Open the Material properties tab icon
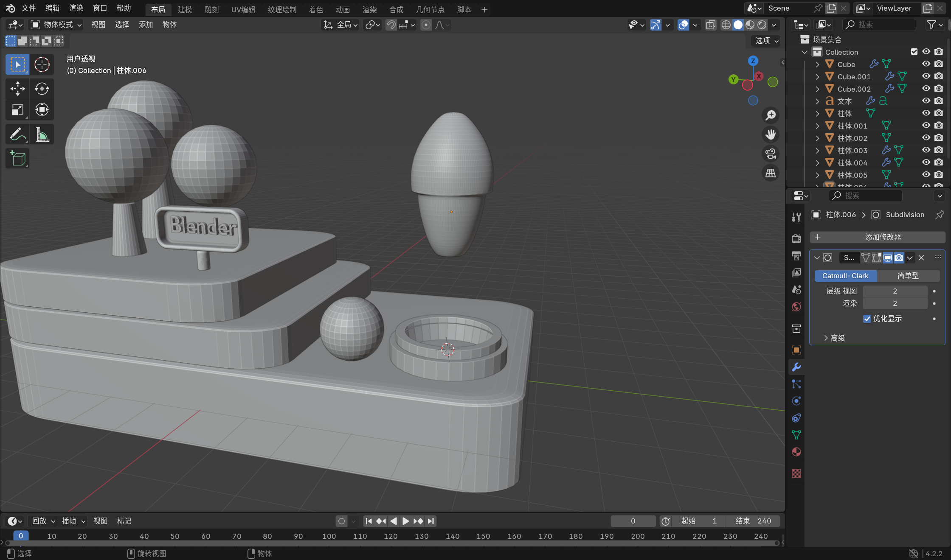The width and height of the screenshot is (951, 560). 796,452
